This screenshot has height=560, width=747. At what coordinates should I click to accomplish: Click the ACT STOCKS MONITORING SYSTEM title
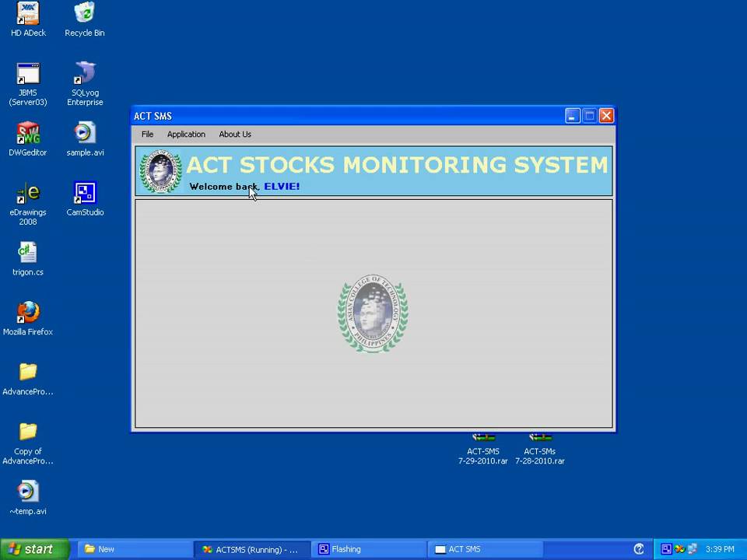point(397,165)
